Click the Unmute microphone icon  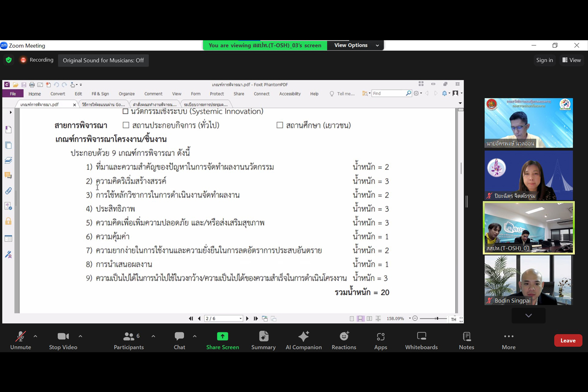(21, 337)
